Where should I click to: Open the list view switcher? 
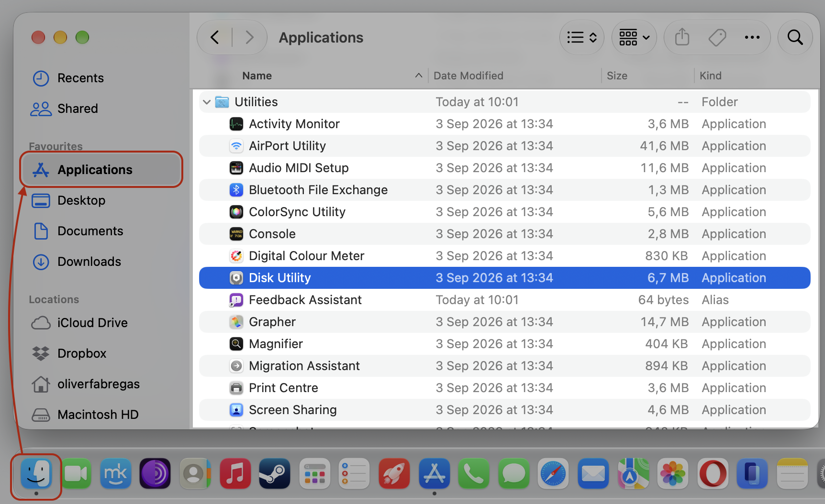point(581,37)
